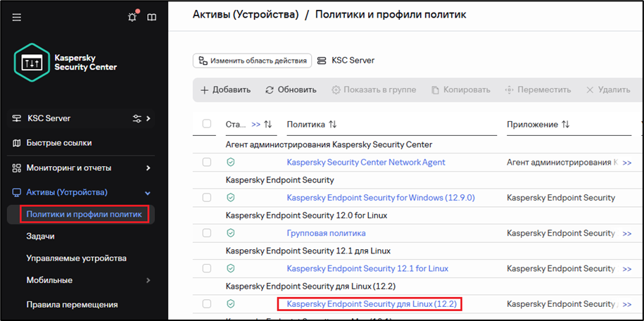Click the Активы (Устройства) monitor icon
The width and height of the screenshot is (644, 321).
pos(16,192)
